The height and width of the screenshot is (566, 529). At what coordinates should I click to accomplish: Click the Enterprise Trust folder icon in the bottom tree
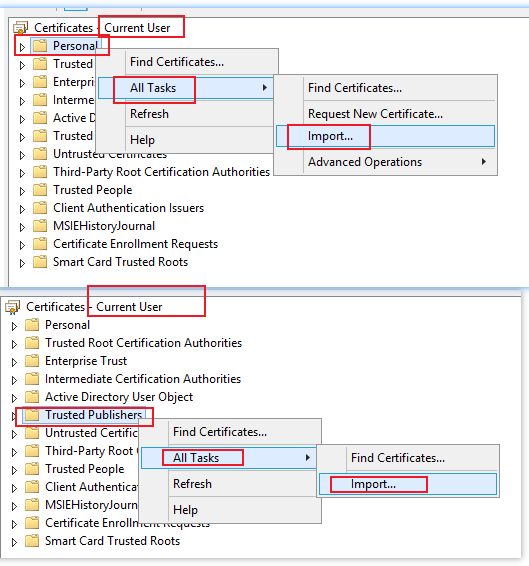pos(32,361)
